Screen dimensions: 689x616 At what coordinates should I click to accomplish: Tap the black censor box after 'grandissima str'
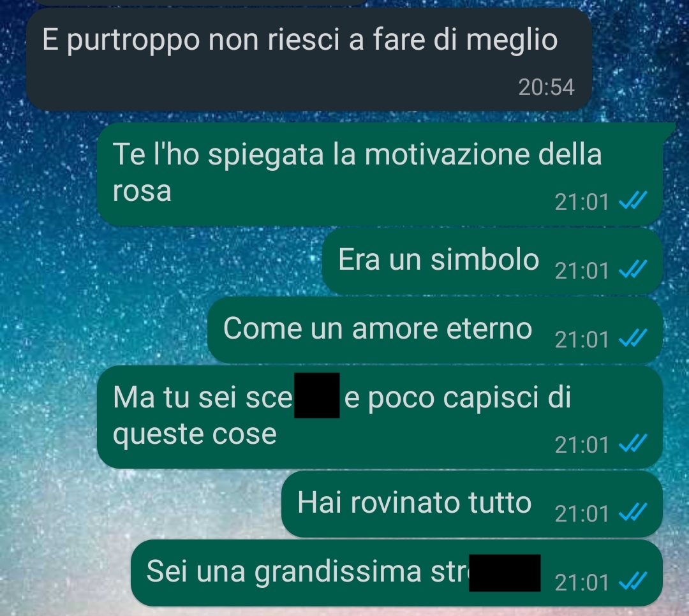click(505, 573)
